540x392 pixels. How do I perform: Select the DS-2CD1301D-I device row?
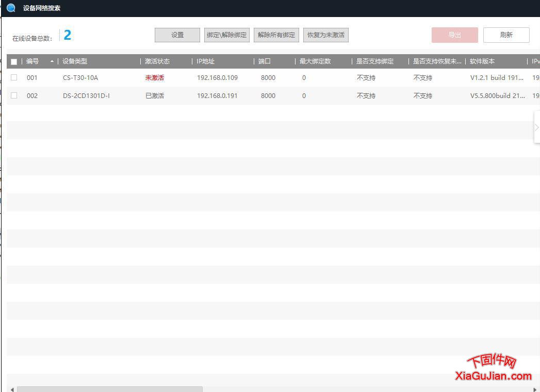86,96
